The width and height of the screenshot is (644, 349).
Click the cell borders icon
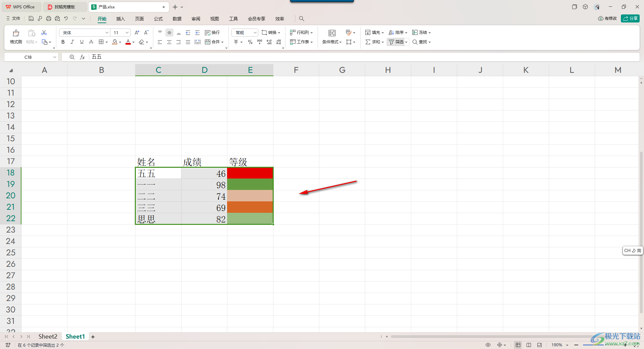(101, 42)
